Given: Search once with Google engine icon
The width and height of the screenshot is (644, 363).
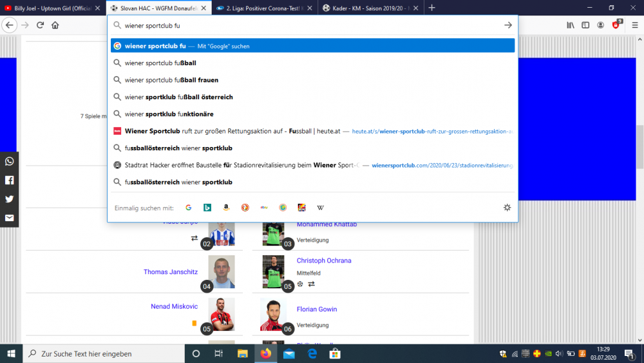Looking at the screenshot, I should [188, 208].
